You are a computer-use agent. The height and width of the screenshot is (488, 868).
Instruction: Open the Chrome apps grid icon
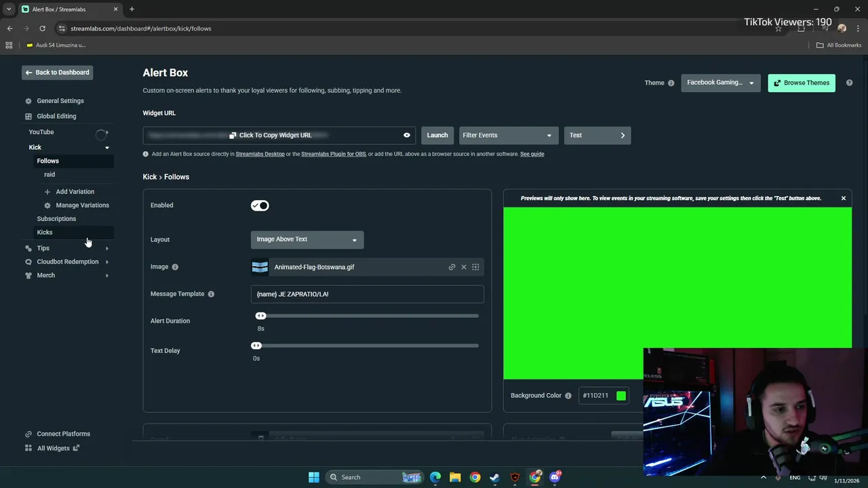pos(9,45)
